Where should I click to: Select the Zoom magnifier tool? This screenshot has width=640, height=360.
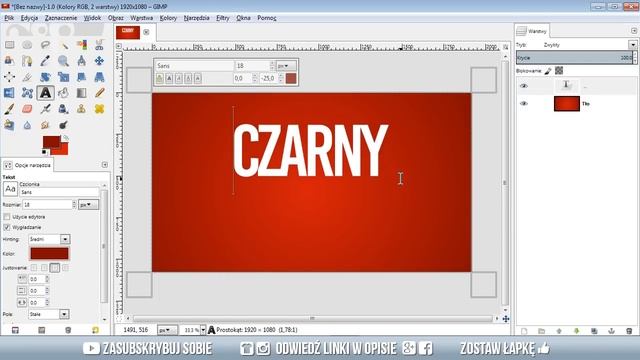point(63,61)
